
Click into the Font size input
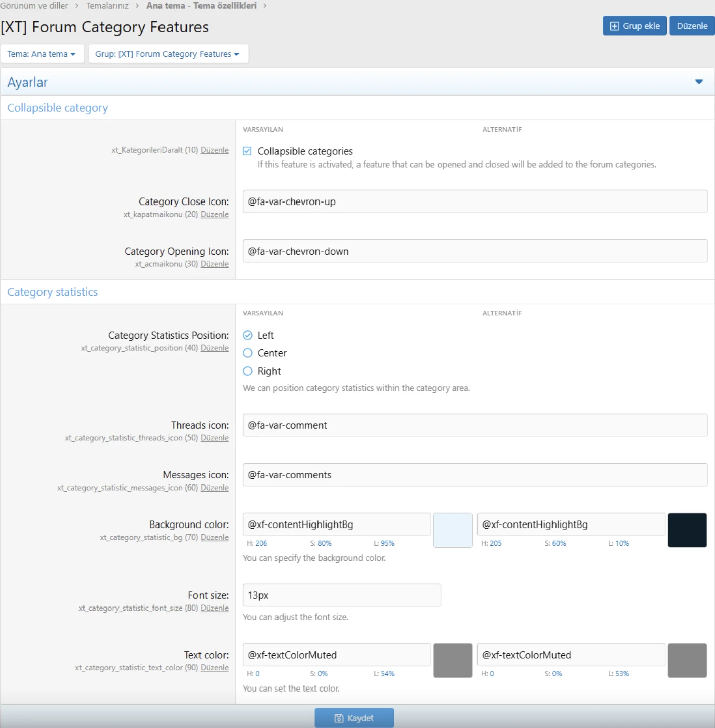tap(341, 595)
